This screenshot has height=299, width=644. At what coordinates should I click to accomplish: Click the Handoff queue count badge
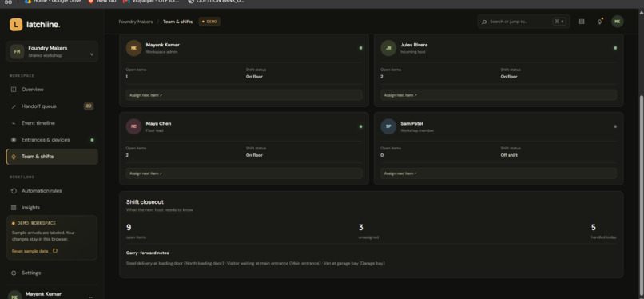(x=89, y=106)
